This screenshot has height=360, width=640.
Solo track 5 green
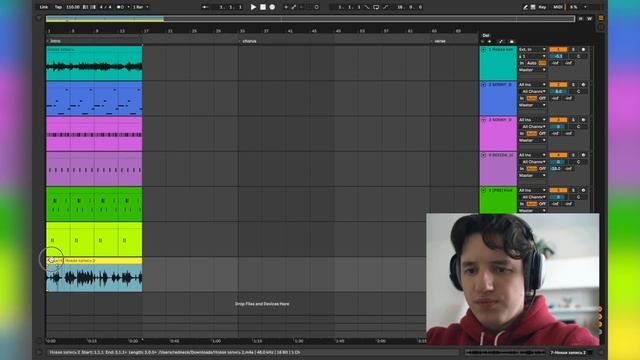click(x=573, y=190)
